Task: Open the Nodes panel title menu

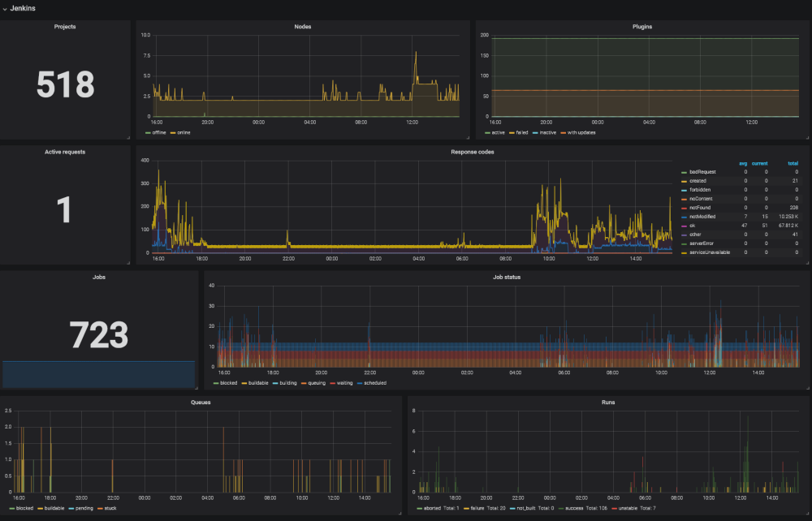Action: click(302, 27)
